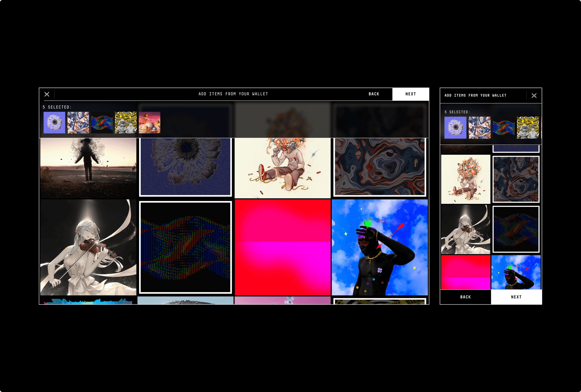Select the exploding head silhouette artwork
The width and height of the screenshot is (581, 392).
coord(88,168)
